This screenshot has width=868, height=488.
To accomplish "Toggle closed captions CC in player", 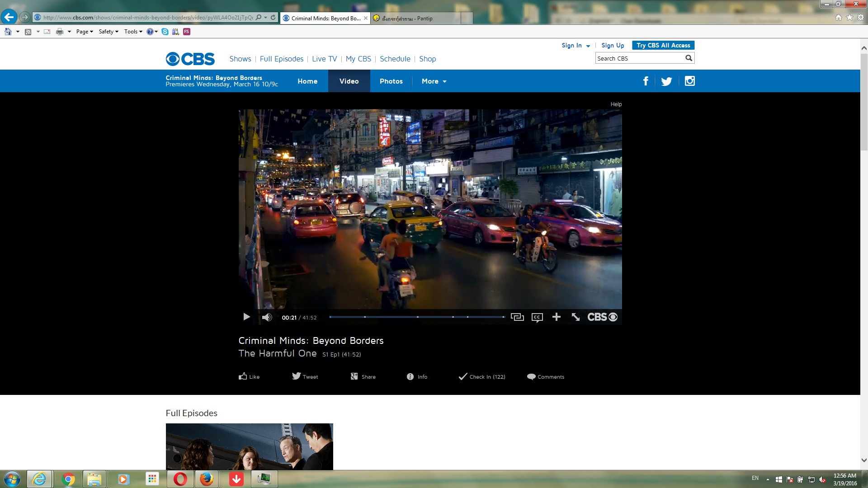I will point(537,317).
